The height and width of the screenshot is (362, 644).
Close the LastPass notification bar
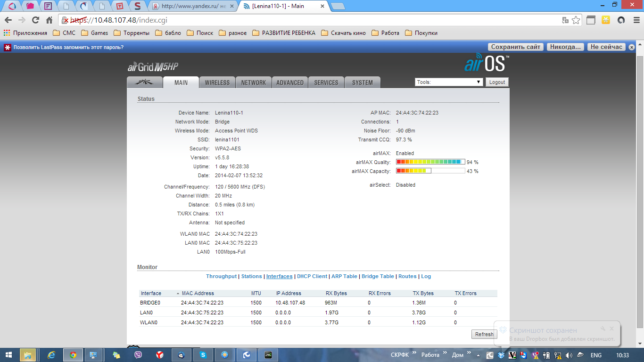point(632,47)
